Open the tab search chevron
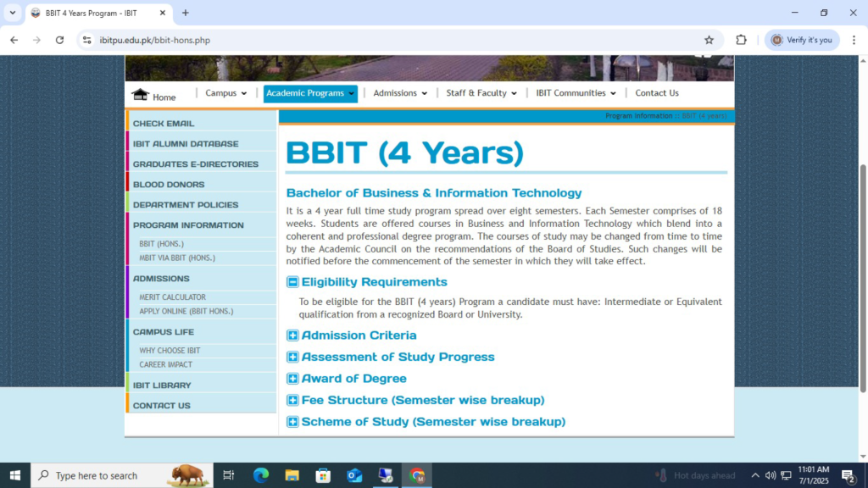This screenshot has width=868, height=488. 12,13
